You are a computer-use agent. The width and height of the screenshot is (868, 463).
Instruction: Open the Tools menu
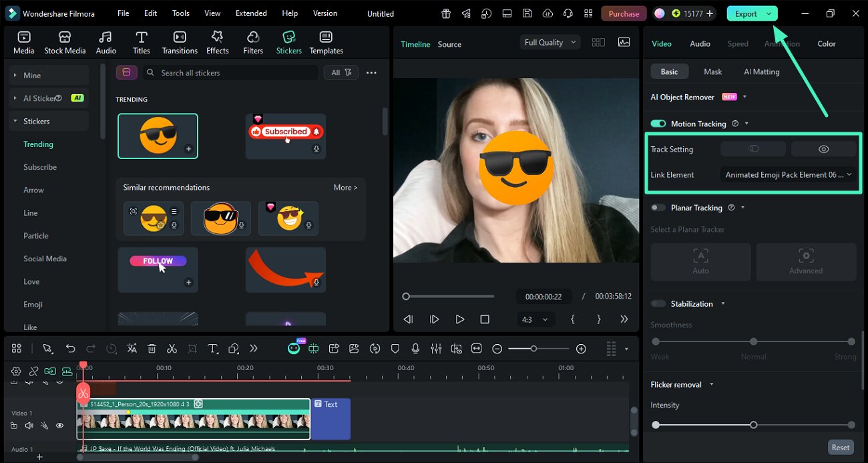pos(181,13)
